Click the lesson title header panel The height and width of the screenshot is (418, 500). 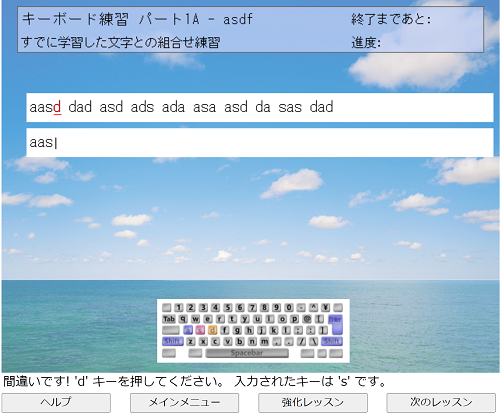[x=250, y=30]
